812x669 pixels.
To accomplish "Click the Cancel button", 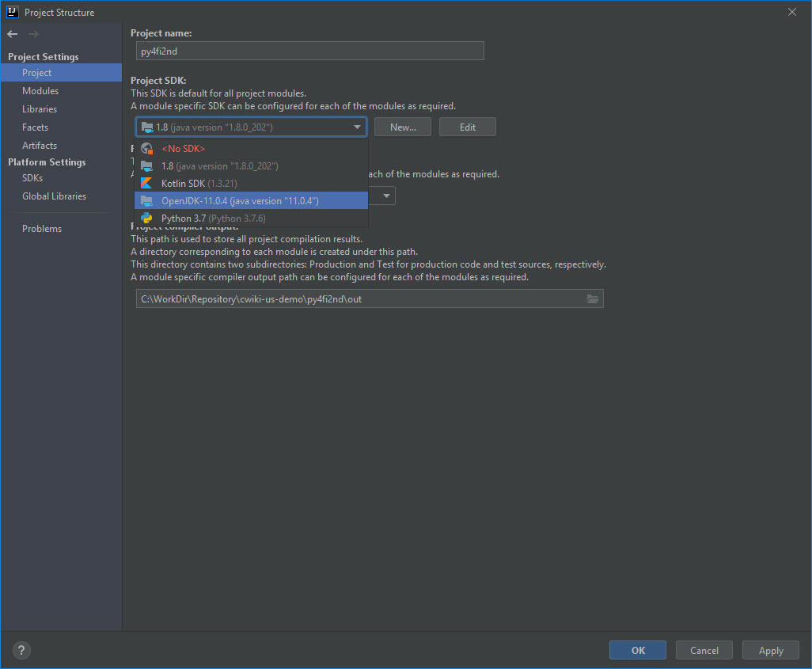I will pos(704,650).
